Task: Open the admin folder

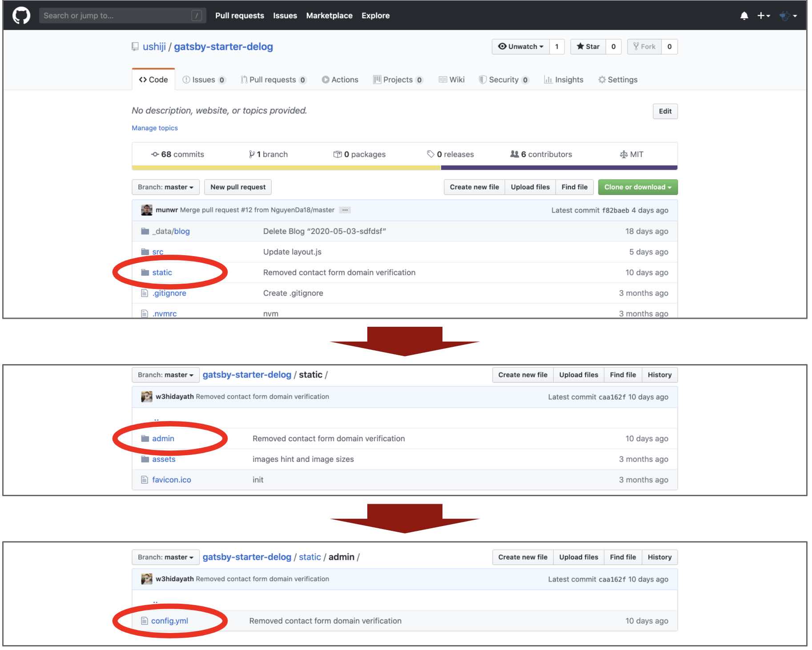Action: pyautogui.click(x=163, y=439)
